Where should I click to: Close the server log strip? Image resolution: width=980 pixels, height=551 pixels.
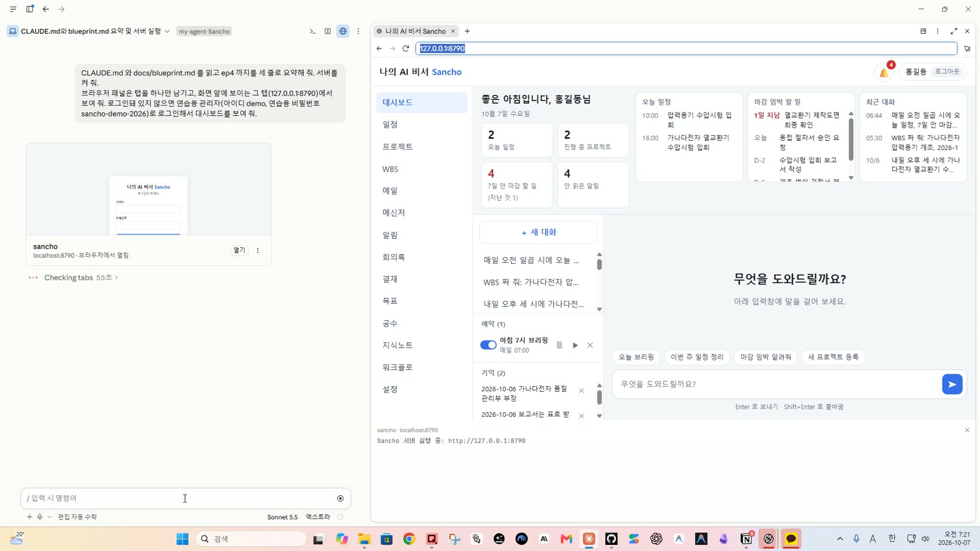(967, 430)
